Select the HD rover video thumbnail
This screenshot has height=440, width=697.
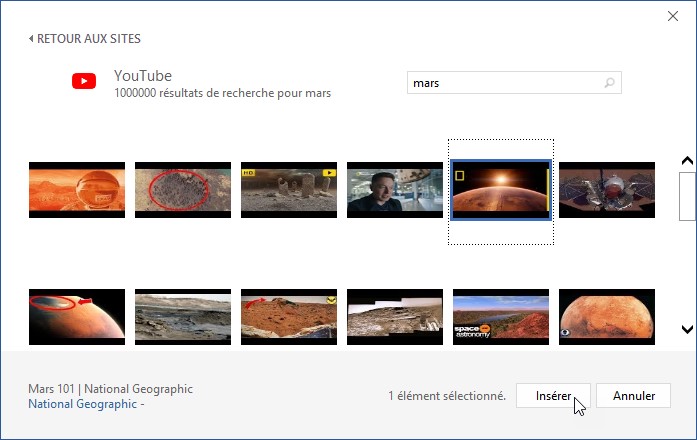(x=289, y=190)
